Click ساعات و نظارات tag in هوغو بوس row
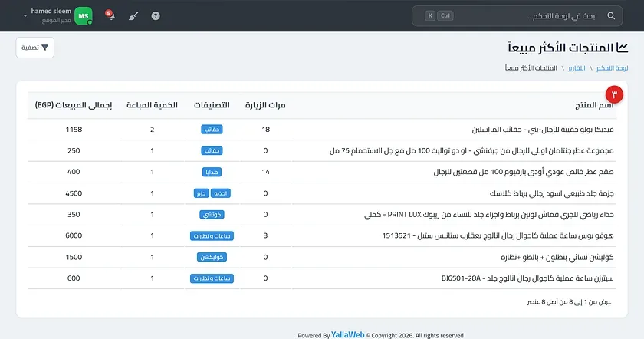Screen dimensions: 644x339 212,236
